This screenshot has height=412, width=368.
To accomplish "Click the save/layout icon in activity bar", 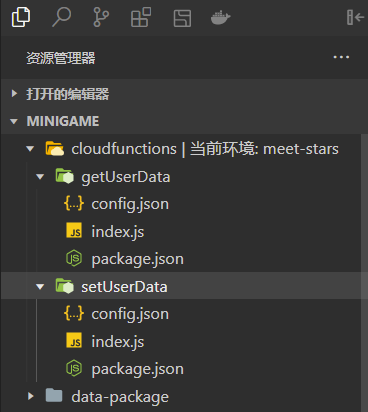I will coord(182,18).
